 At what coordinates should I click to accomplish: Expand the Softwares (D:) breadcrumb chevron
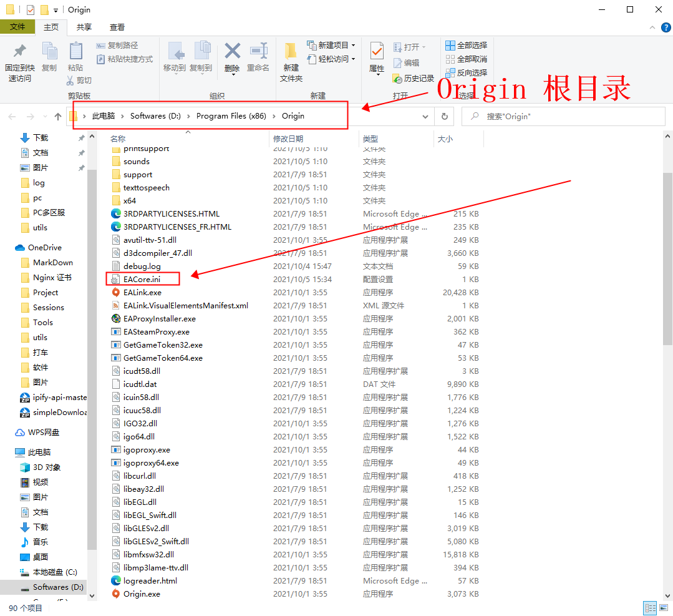click(x=188, y=116)
